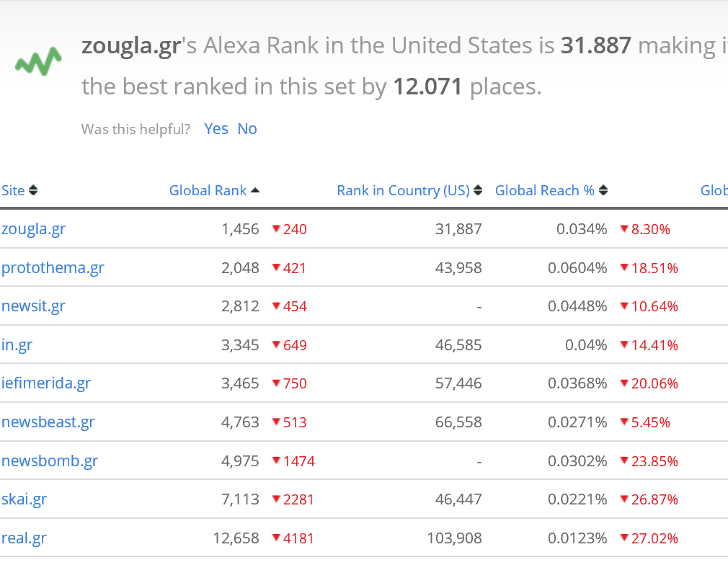Image resolution: width=728 pixels, height=565 pixels.
Task: Click red down arrow beside 4181
Action: (276, 538)
